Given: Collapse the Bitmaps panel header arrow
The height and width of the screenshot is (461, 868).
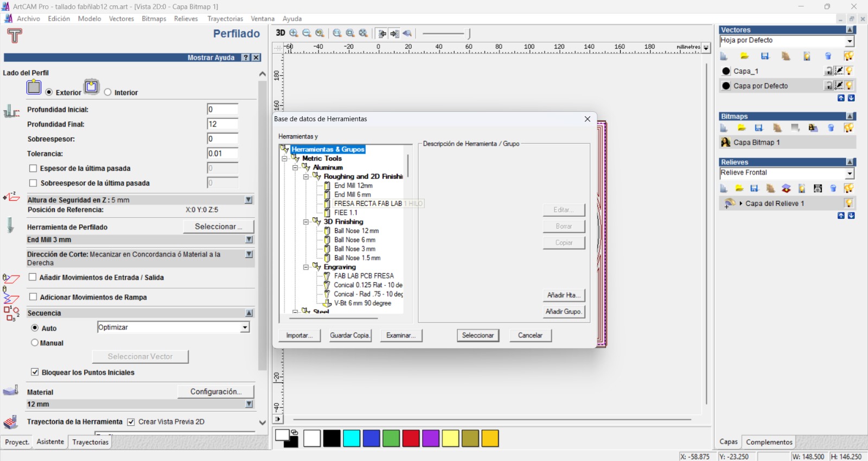Looking at the screenshot, I should pos(851,116).
